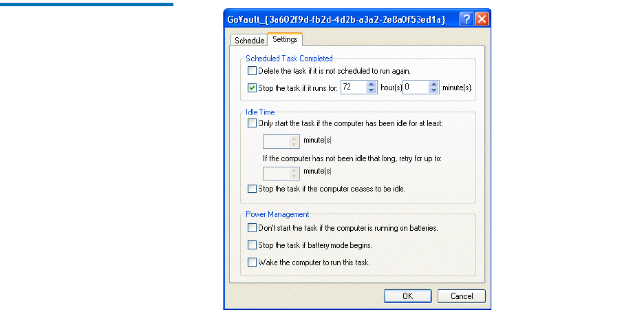Enable wake the computer to run task
This screenshot has height=310, width=644.
pos(252,262)
